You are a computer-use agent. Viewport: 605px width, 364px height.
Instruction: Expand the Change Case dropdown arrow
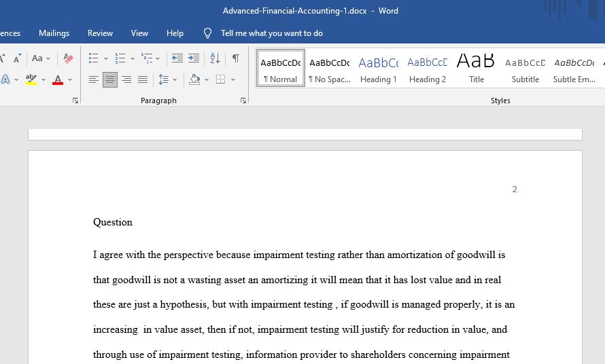48,58
